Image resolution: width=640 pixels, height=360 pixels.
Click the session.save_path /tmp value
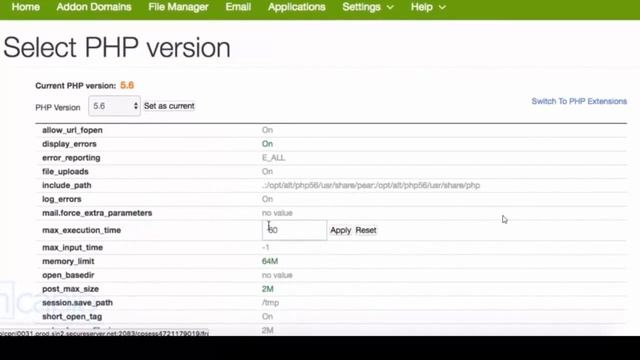271,303
